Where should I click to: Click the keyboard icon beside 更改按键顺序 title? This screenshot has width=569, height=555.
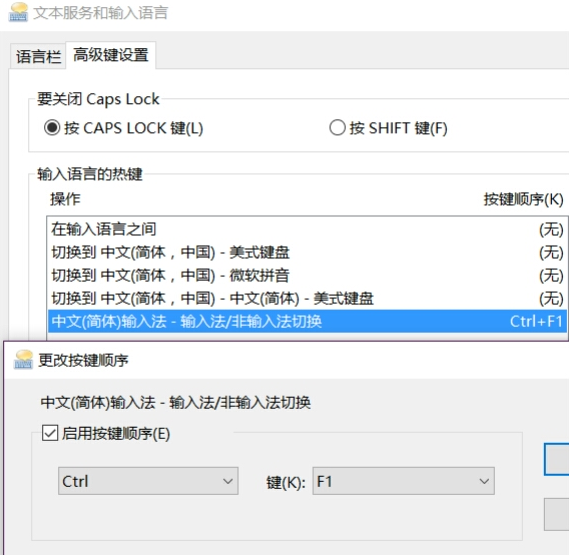[23, 360]
